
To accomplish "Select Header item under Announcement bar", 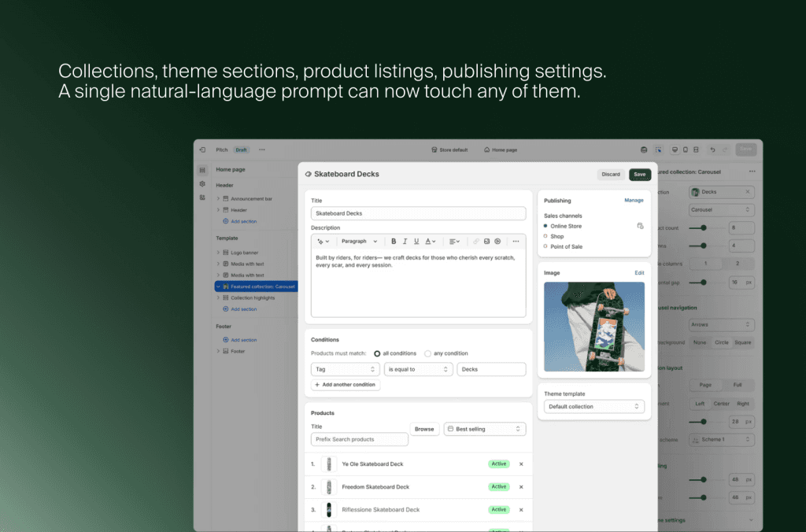I will pyautogui.click(x=238, y=209).
